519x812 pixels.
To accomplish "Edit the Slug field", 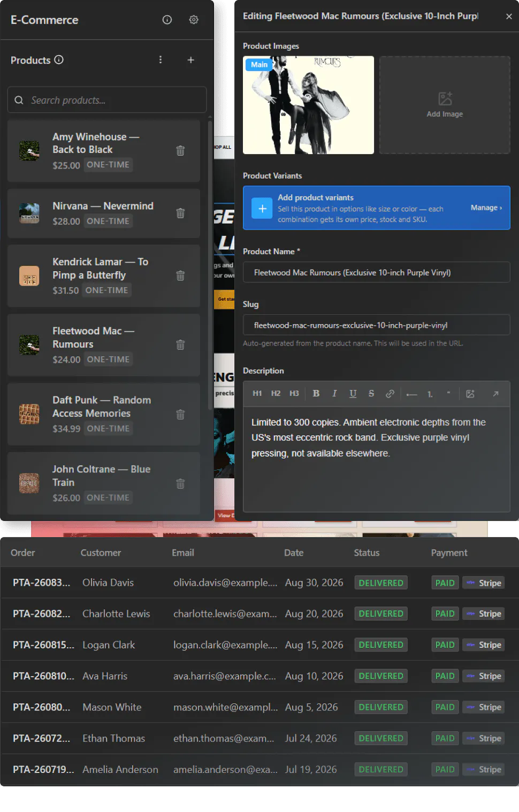I will (376, 325).
